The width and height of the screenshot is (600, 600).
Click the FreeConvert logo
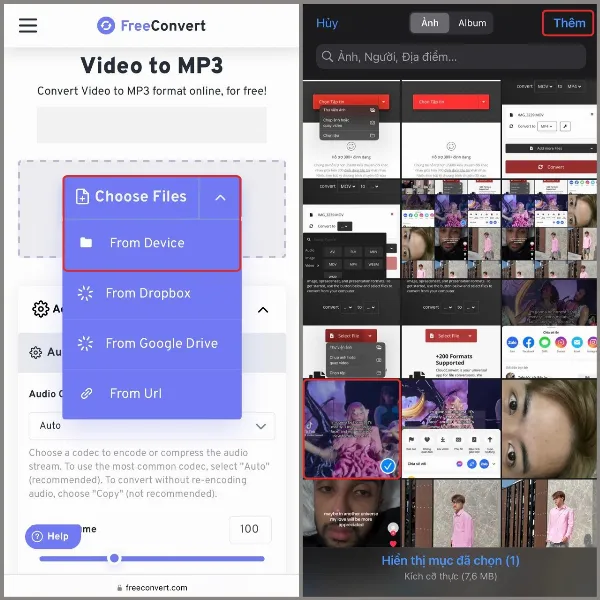pyautogui.click(x=151, y=26)
